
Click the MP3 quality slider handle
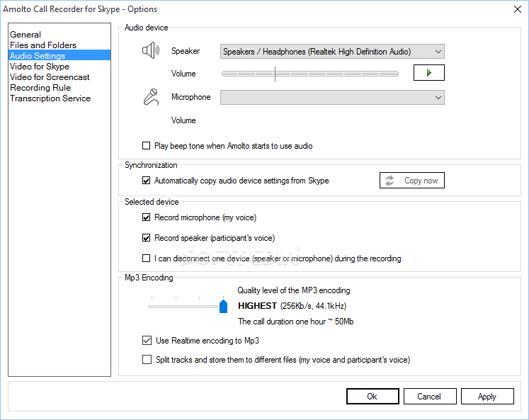tap(223, 306)
